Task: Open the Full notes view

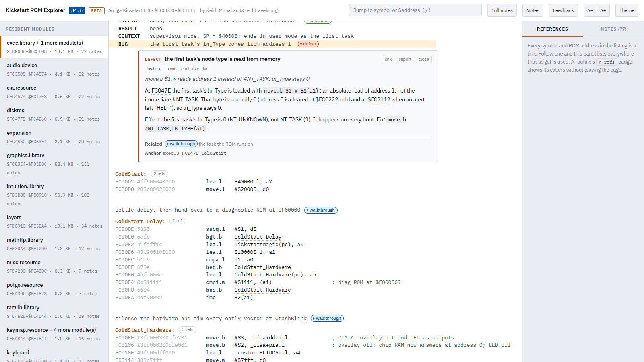Action: [502, 10]
